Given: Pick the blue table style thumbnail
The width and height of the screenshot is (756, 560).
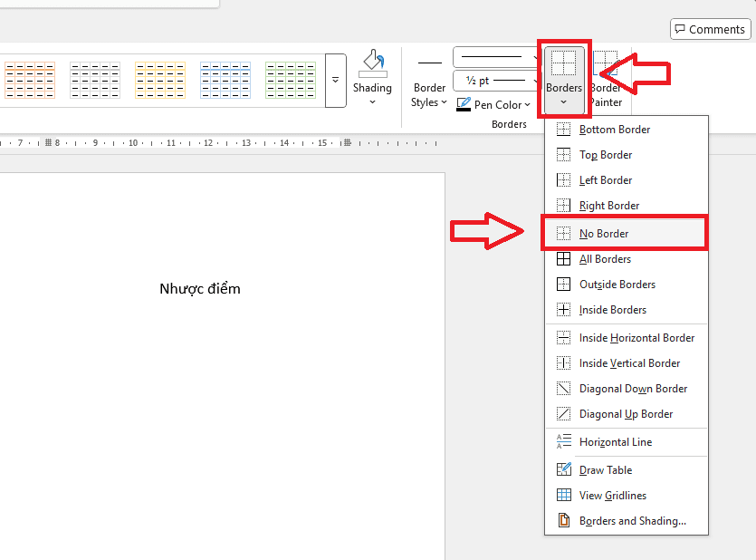Looking at the screenshot, I should [225, 80].
